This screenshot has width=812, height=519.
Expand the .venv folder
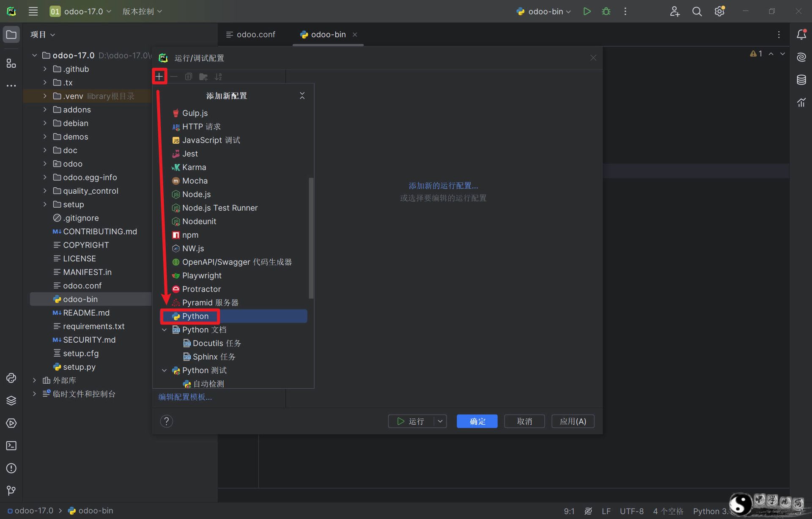pyautogui.click(x=45, y=96)
